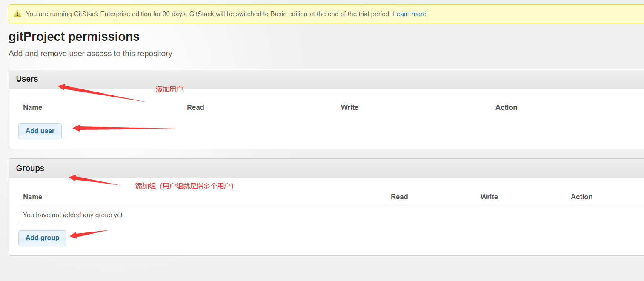Click the warning icon in trial banner
This screenshot has width=644, height=281.
coord(17,14)
